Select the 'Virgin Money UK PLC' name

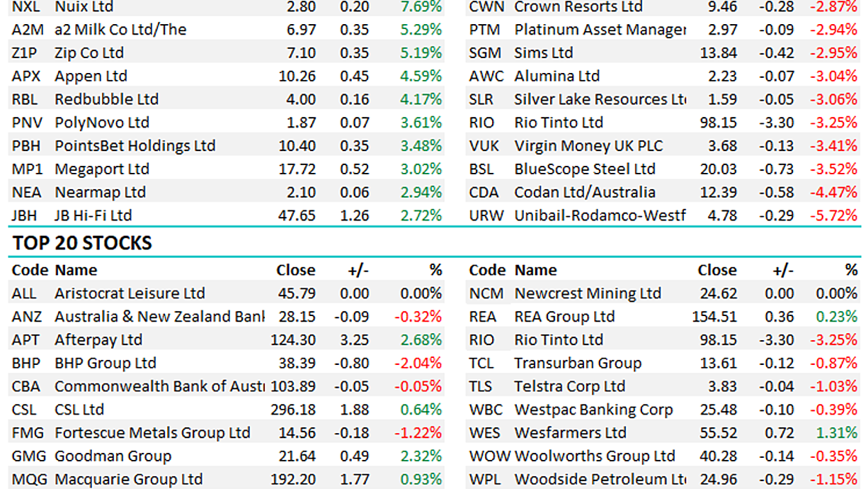click(x=588, y=146)
